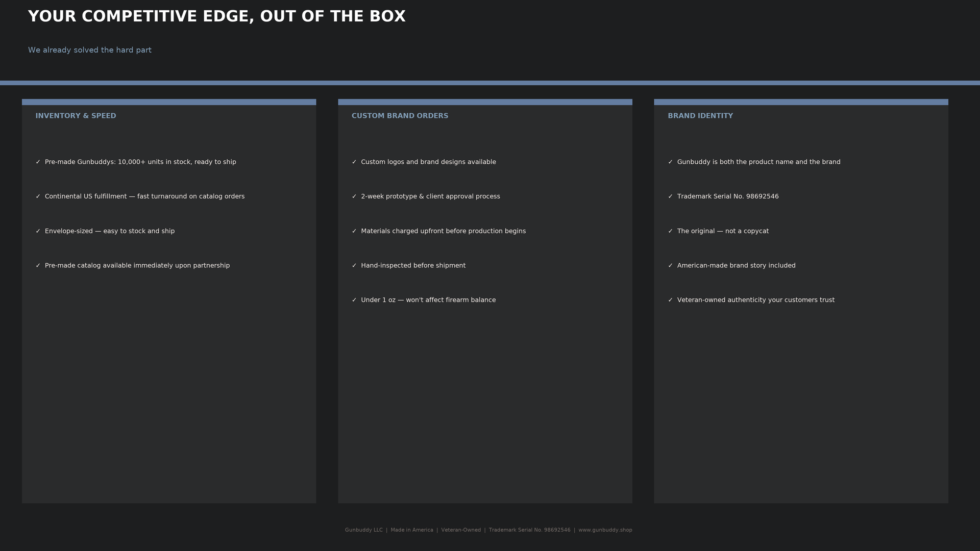Click checkmark beside 'Pre-made catalog available'
This screenshot has height=551, width=980.
(38, 265)
